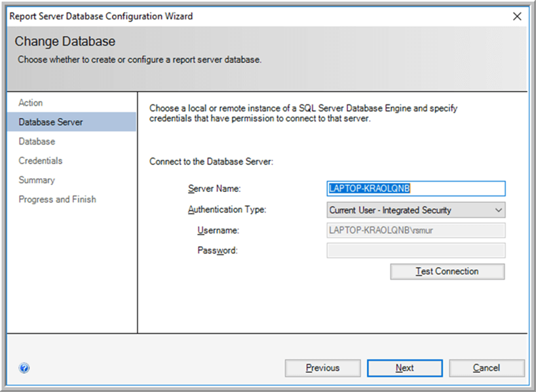Click the "Choose a local or remote instance" description
This screenshot has width=536, height=392.
point(303,113)
